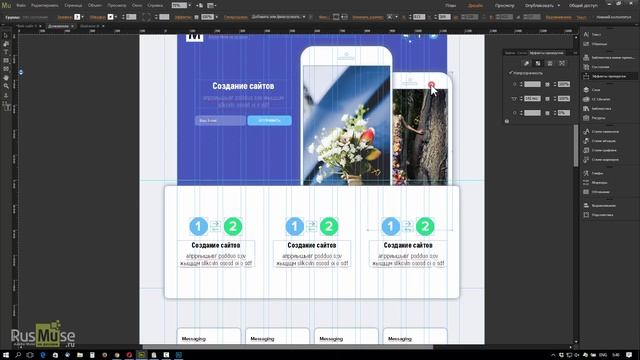The height and width of the screenshot is (360, 640).
Task: Click the blue Отправить button on canvas
Action: pyautogui.click(x=269, y=120)
